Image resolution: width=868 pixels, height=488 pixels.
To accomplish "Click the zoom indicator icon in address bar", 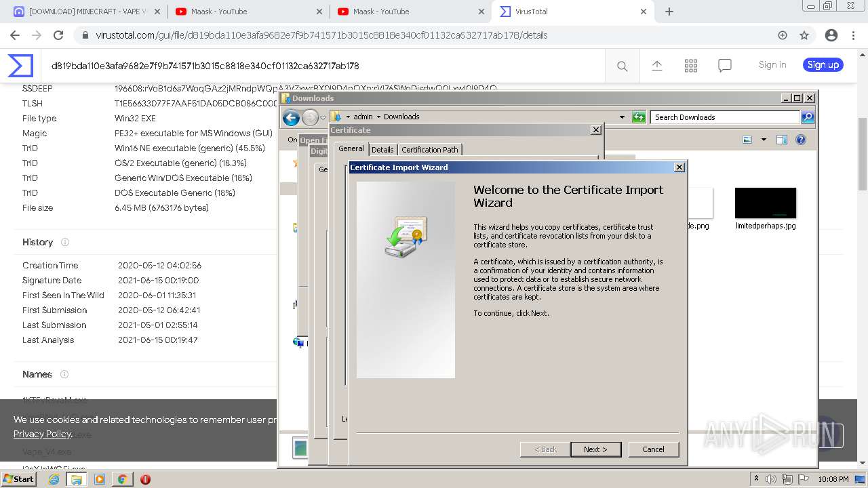I will coord(783,35).
